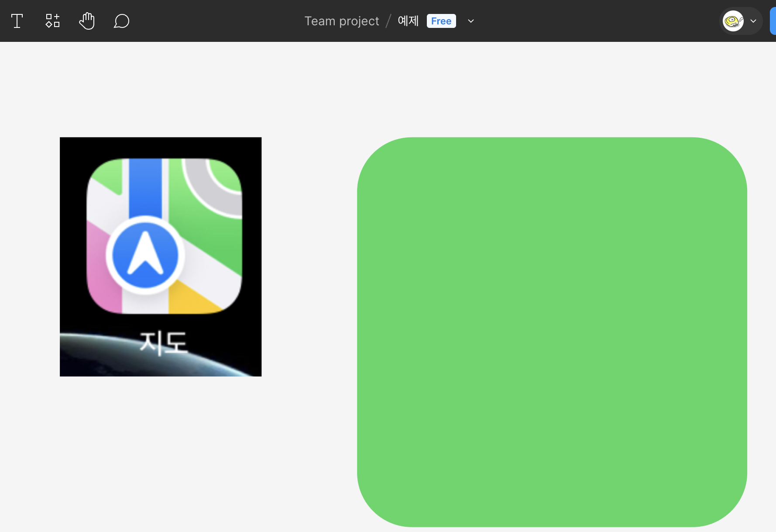Click the blue Share button edge
The height and width of the screenshot is (532, 776).
(773, 21)
